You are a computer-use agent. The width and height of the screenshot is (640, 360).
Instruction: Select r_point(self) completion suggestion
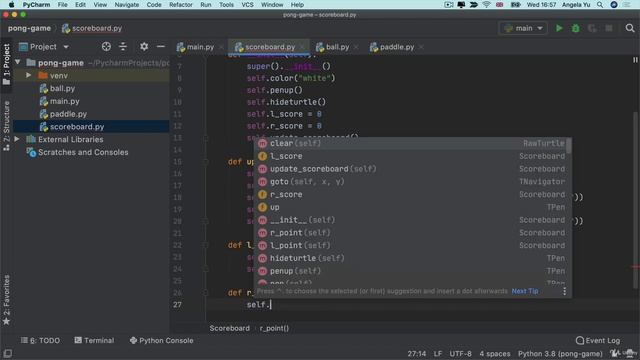coord(412,233)
